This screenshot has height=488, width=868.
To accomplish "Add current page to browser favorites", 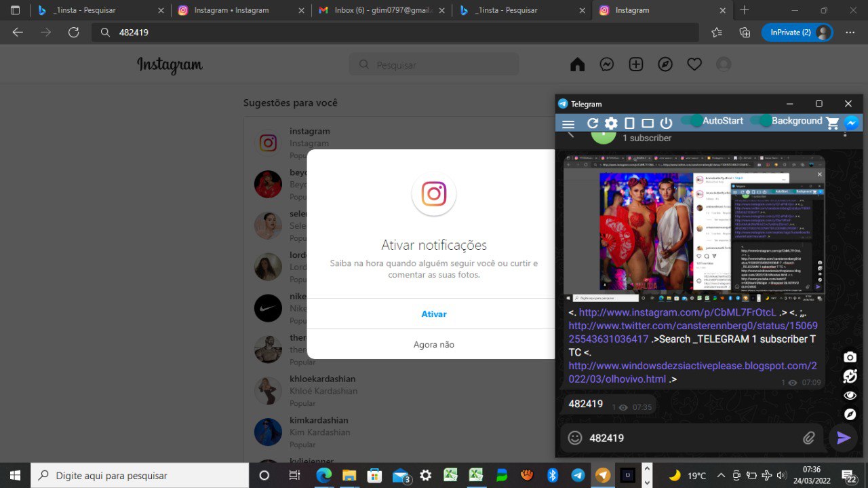I will pyautogui.click(x=717, y=32).
